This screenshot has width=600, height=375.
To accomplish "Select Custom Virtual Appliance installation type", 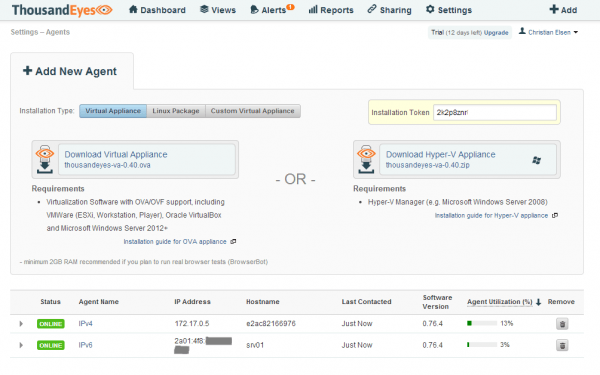I will point(253,111).
